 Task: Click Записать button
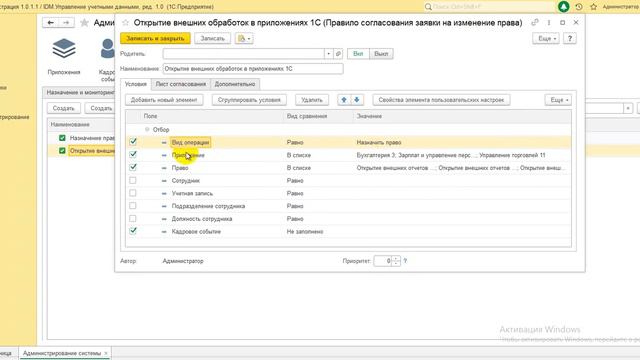(x=212, y=38)
